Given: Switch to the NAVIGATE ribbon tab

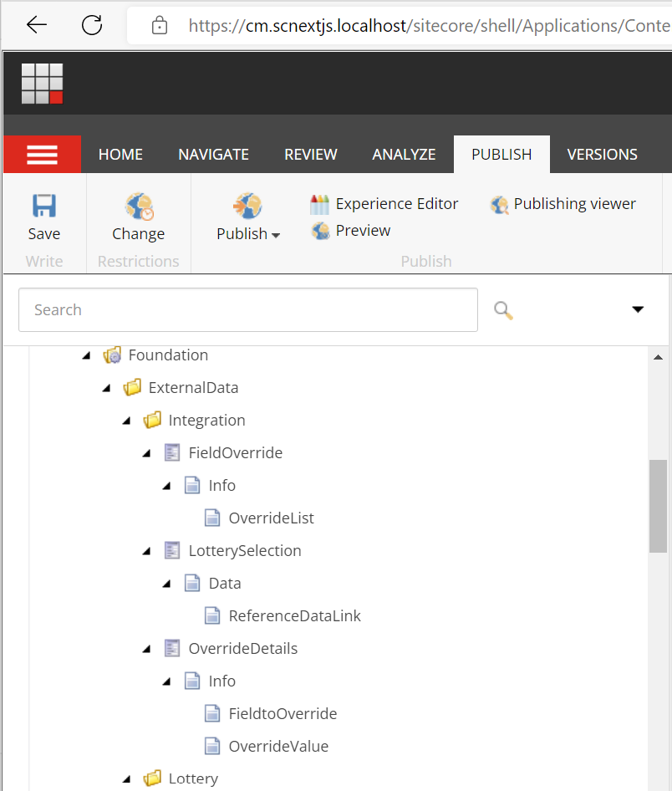Looking at the screenshot, I should tap(214, 155).
